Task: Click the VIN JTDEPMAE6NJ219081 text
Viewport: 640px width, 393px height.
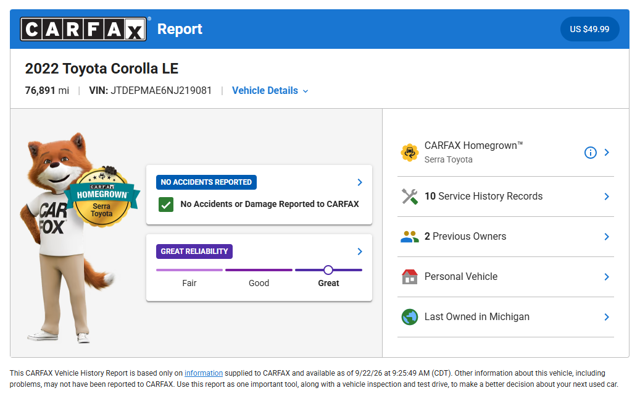Action: pos(150,91)
